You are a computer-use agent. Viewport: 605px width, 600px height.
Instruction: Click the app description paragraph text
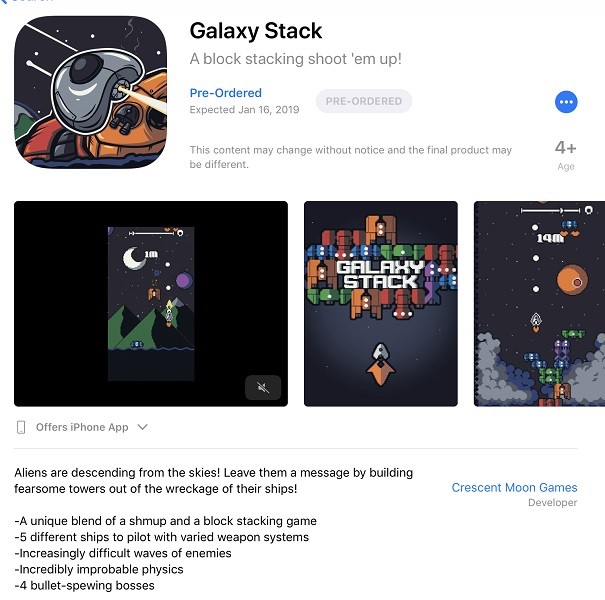click(213, 481)
